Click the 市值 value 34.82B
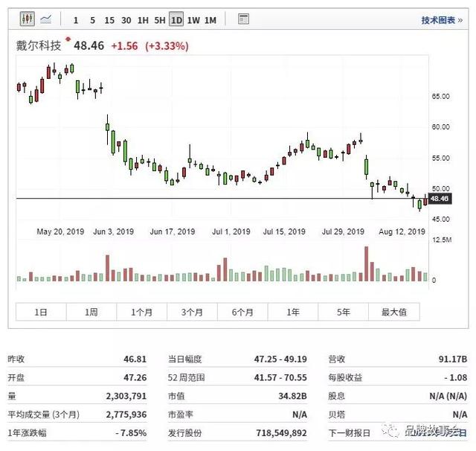Image resolution: width=476 pixels, height=451 pixels. point(292,396)
